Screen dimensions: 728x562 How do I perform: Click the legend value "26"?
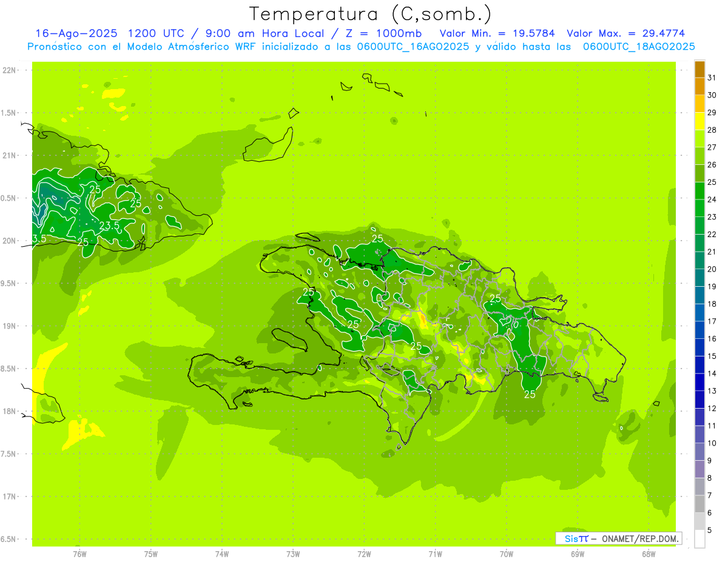pos(712,165)
